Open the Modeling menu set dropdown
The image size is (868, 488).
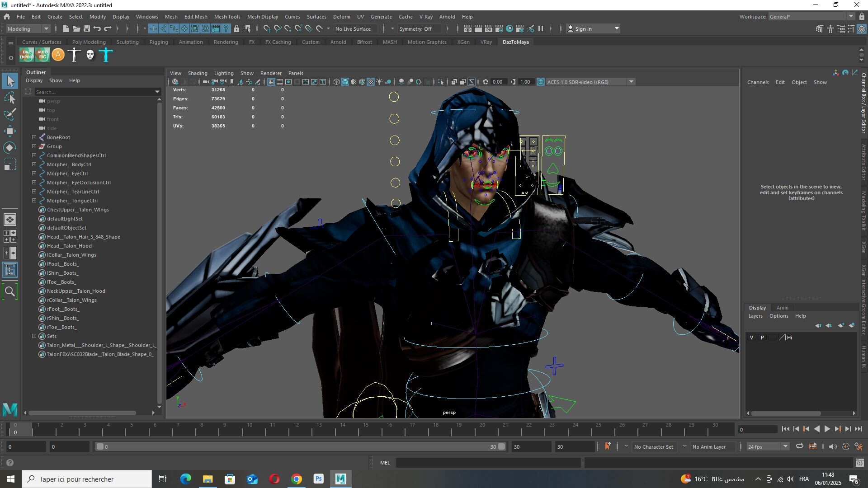point(28,29)
